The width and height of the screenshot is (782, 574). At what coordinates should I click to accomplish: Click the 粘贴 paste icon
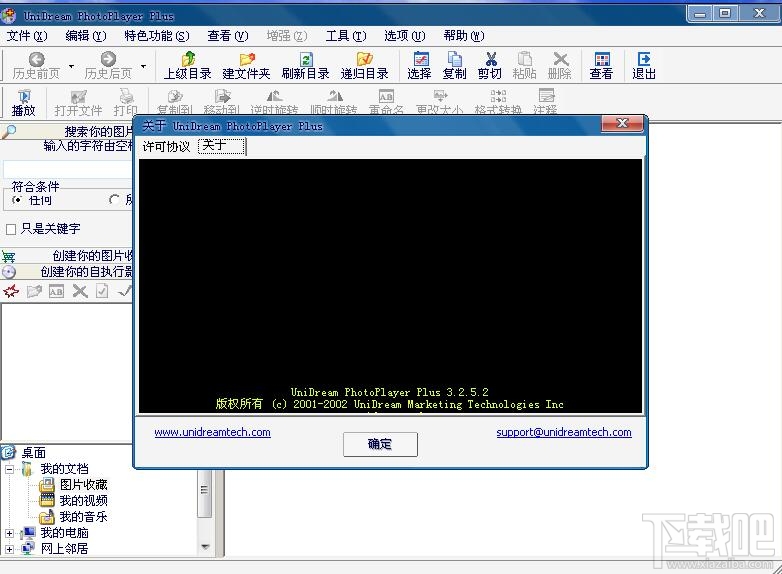524,59
